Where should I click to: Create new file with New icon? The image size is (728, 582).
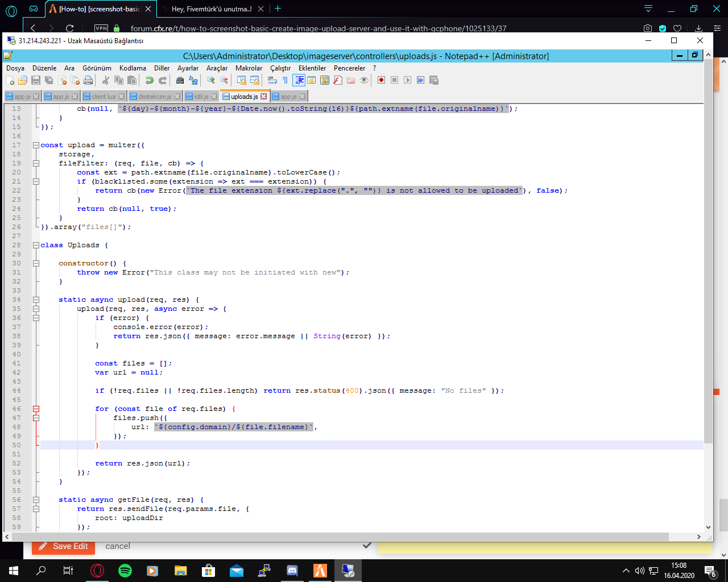pyautogui.click(x=10, y=80)
